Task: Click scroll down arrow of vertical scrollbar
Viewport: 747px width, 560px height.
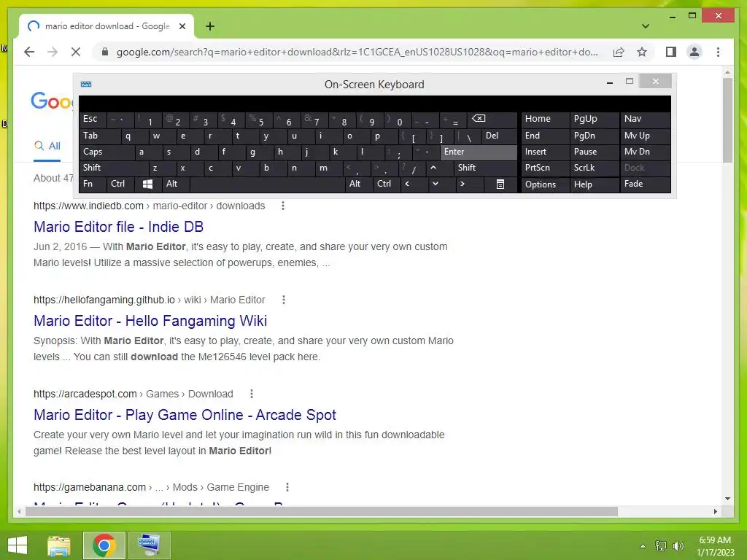Action: [727, 499]
